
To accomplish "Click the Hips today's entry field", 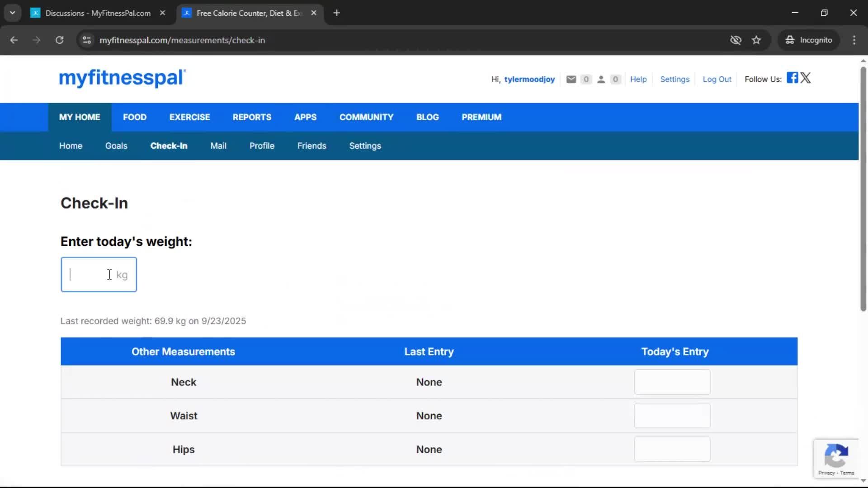I will coord(672,449).
